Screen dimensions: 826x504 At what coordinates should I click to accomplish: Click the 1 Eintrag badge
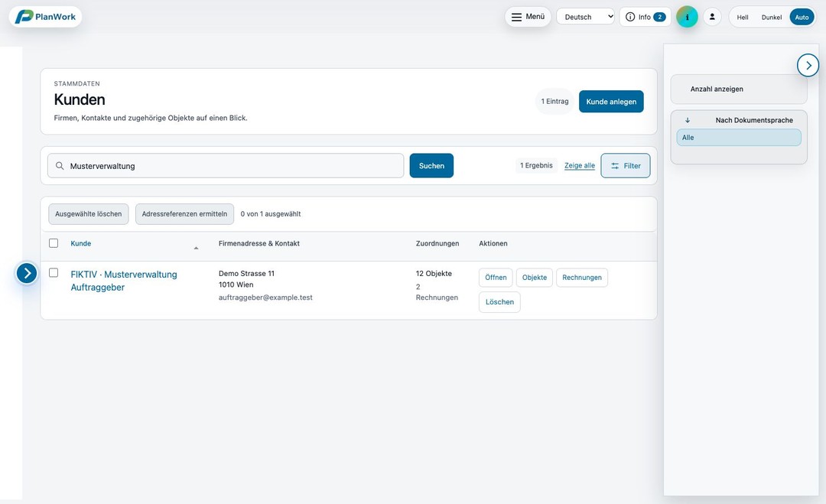point(554,102)
